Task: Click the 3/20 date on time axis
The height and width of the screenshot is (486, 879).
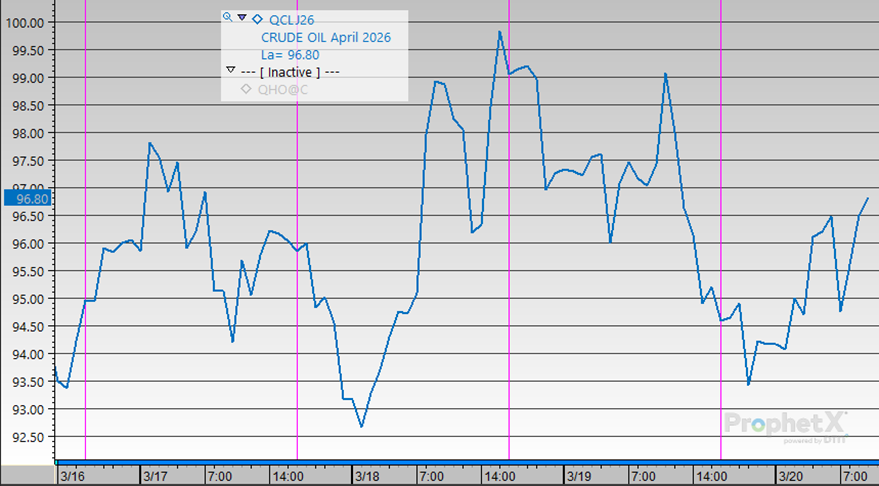Action: coord(790,475)
